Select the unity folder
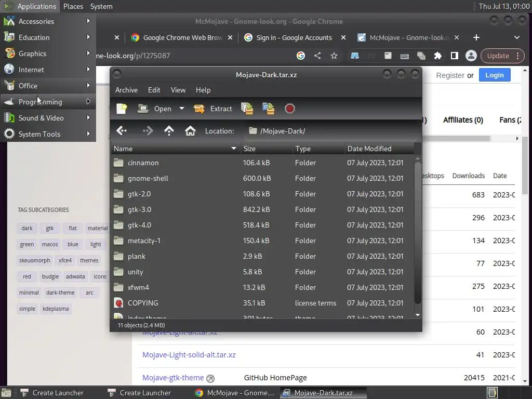The width and height of the screenshot is (532, 399). [x=262, y=272]
